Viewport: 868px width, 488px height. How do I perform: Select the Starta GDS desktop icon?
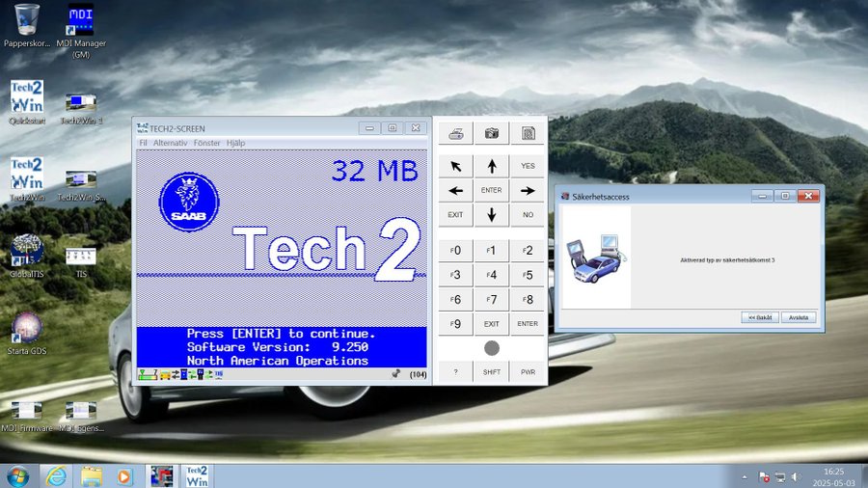pos(27,333)
